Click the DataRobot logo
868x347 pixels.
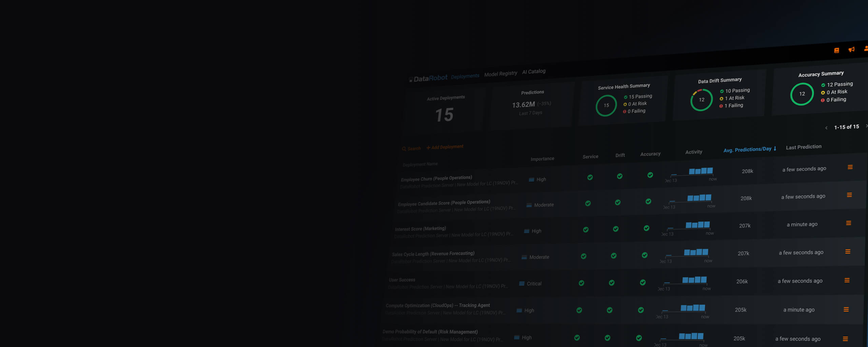428,78
